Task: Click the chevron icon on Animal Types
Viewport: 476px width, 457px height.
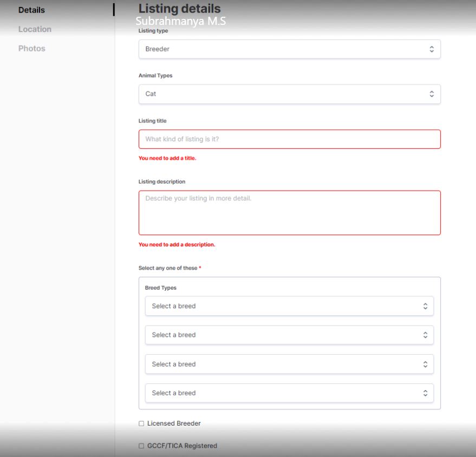Action: [432, 94]
